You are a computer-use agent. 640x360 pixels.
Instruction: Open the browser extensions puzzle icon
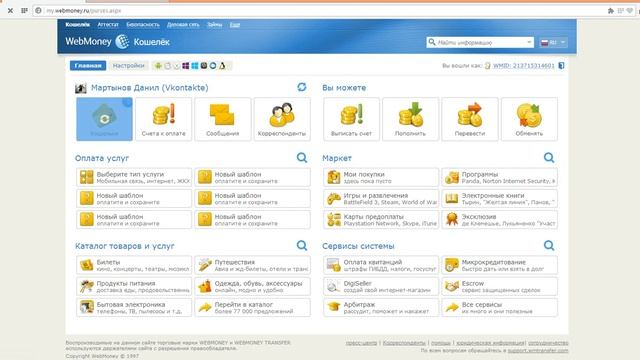[611, 11]
